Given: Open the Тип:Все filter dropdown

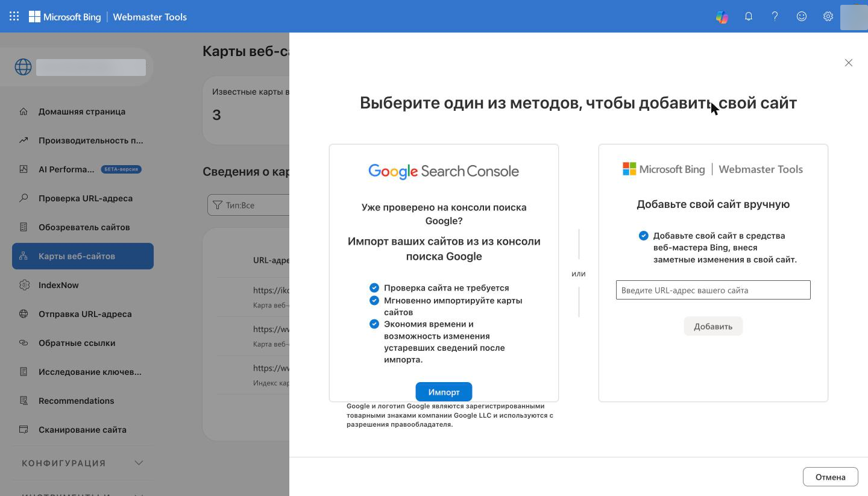Looking at the screenshot, I should coord(248,206).
